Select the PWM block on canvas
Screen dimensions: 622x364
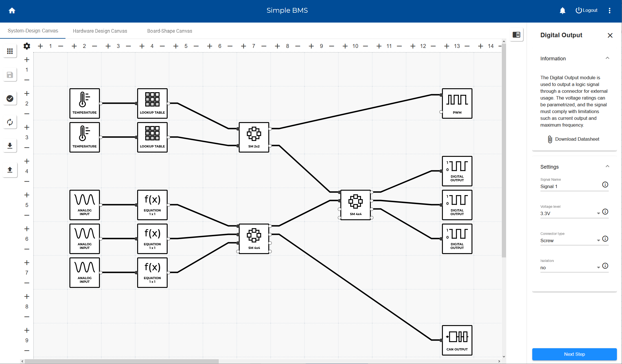pyautogui.click(x=457, y=103)
